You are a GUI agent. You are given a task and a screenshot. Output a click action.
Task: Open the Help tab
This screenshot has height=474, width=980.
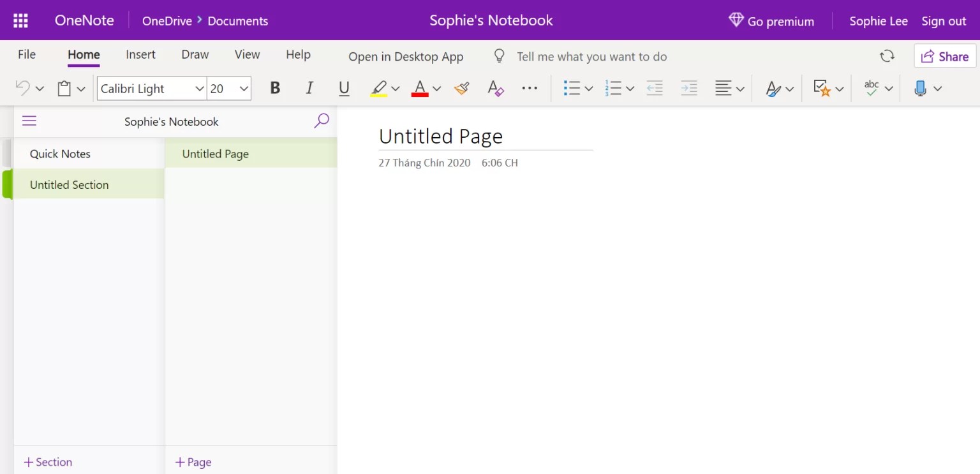pyautogui.click(x=298, y=54)
